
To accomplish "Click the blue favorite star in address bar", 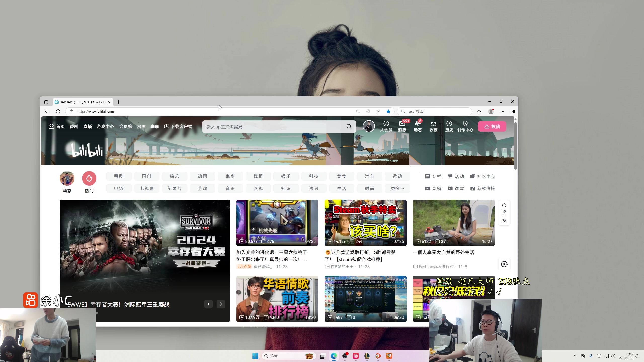I will click(x=388, y=111).
